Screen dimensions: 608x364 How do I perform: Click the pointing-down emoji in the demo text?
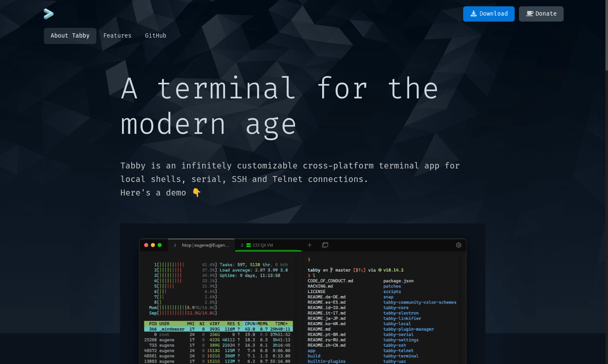[x=196, y=193]
